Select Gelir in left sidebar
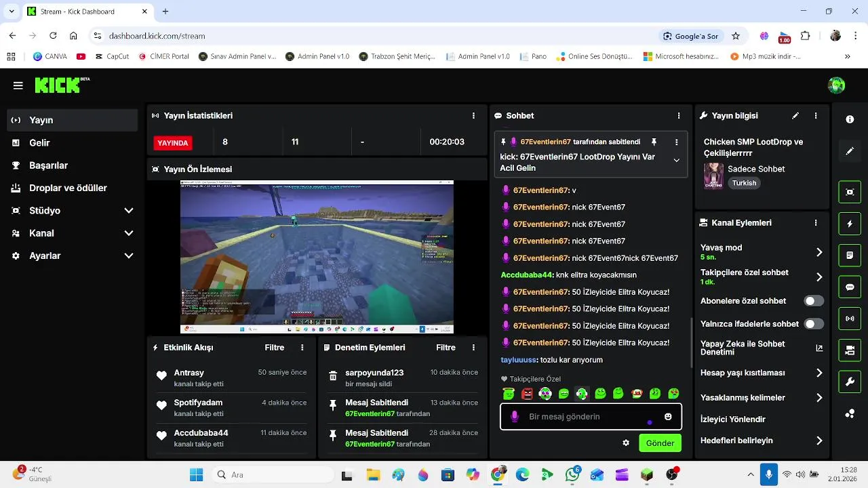This screenshot has height=488, width=868. click(71, 143)
